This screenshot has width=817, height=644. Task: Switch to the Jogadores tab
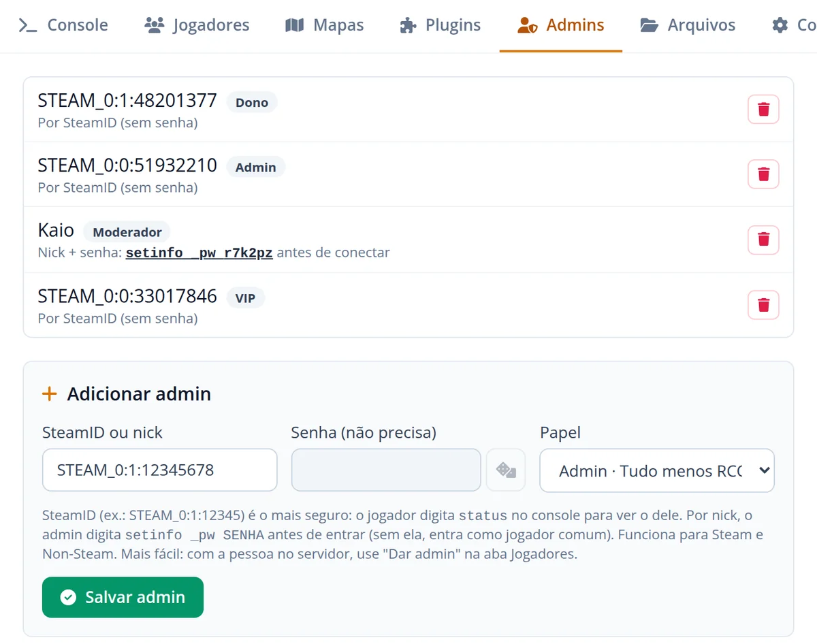pos(197,25)
